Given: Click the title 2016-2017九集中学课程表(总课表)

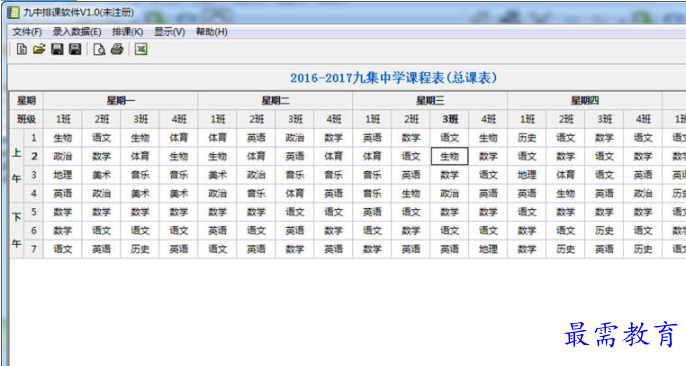Looking at the screenshot, I should coord(394,78).
